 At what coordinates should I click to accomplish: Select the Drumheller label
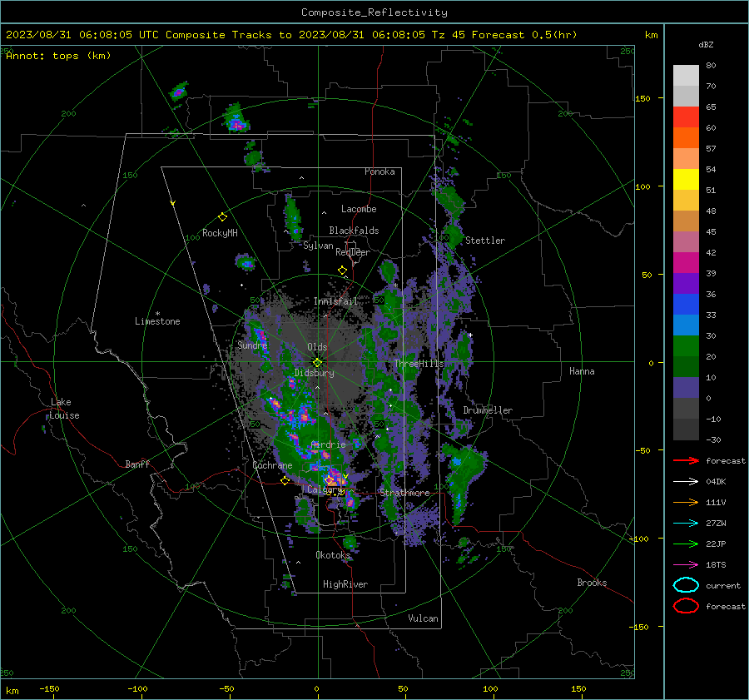[488, 410]
